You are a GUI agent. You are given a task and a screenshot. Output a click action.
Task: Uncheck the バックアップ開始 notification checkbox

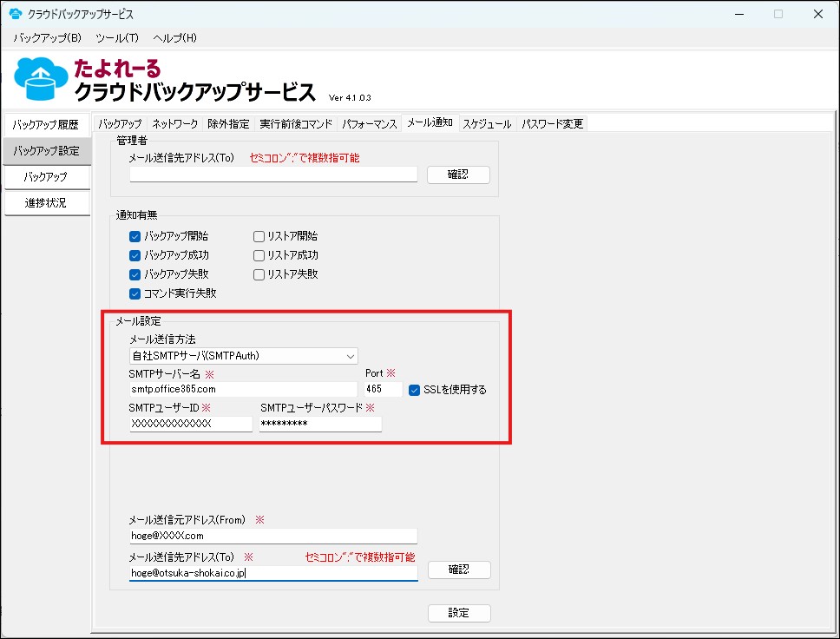pos(135,236)
